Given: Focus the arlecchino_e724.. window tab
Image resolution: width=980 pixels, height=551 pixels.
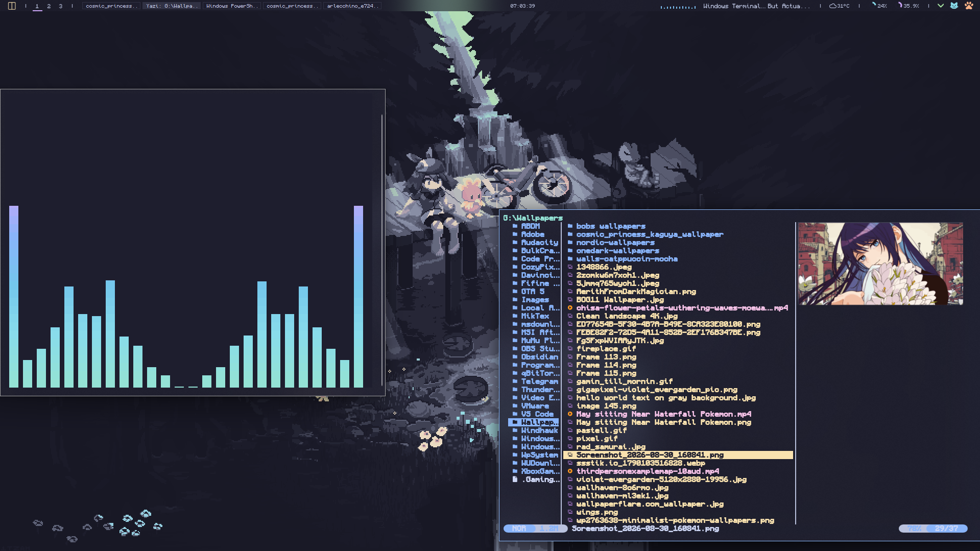Looking at the screenshot, I should point(352,6).
